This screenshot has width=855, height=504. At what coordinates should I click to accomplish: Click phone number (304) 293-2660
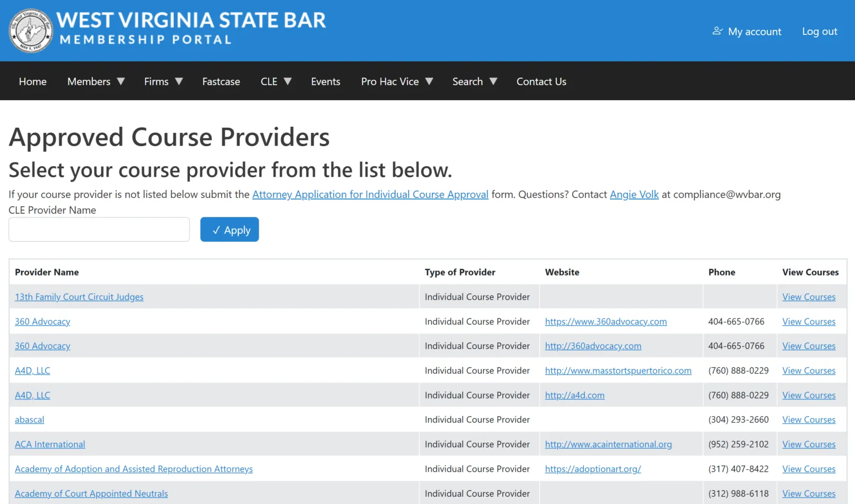pyautogui.click(x=738, y=420)
